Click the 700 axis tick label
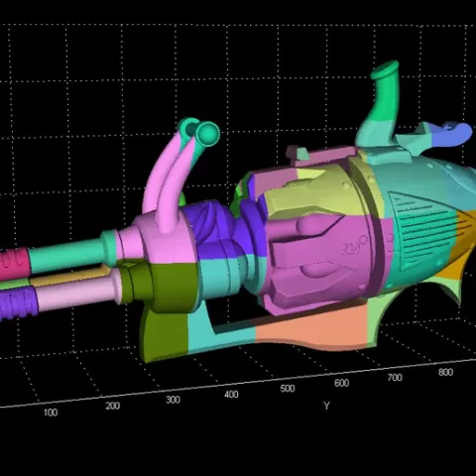476x476 pixels. [x=395, y=377]
